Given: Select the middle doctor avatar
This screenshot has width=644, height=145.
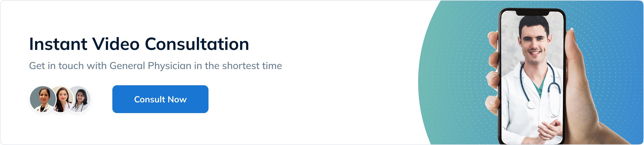Looking at the screenshot, I should 62,99.
